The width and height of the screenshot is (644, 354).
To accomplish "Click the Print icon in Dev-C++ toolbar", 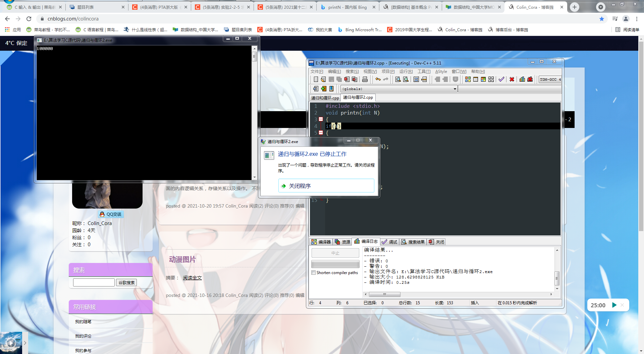I will tap(365, 79).
